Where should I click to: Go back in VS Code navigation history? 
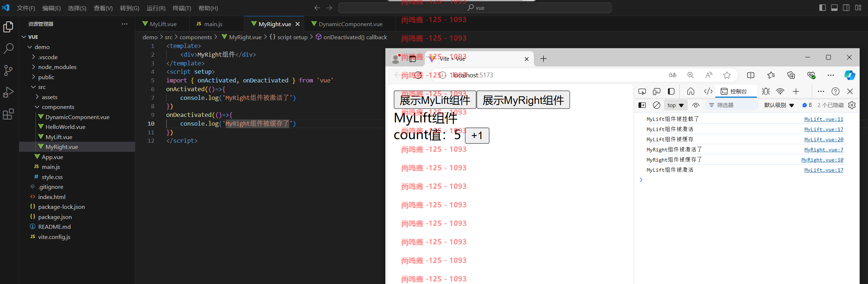pos(317,8)
